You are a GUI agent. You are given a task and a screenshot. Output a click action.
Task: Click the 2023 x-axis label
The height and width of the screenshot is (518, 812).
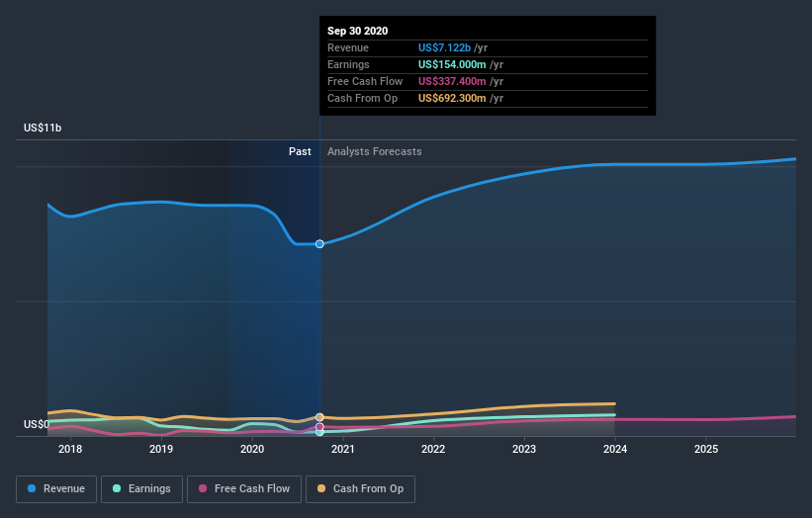pos(524,449)
